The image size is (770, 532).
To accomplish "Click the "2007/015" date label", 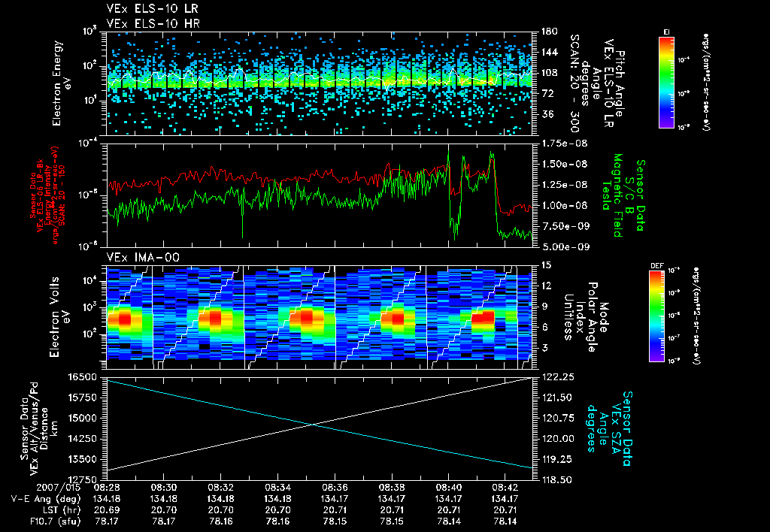I will click(x=59, y=488).
